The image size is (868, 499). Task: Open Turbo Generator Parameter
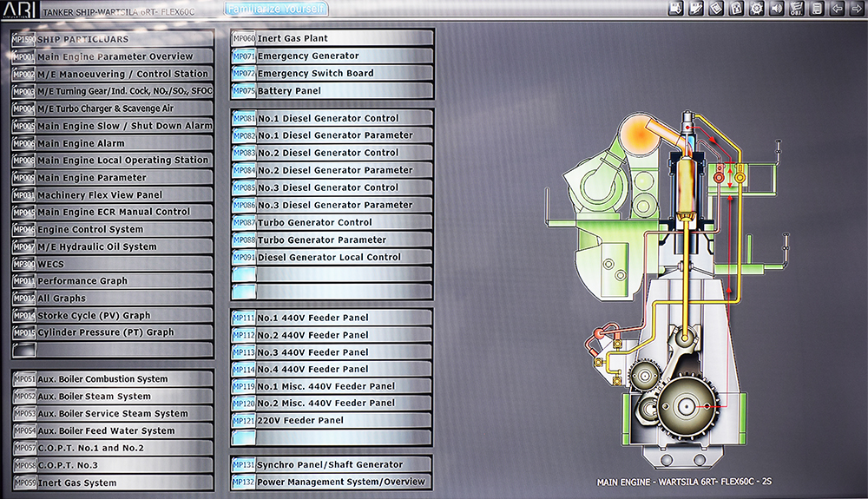click(x=332, y=240)
